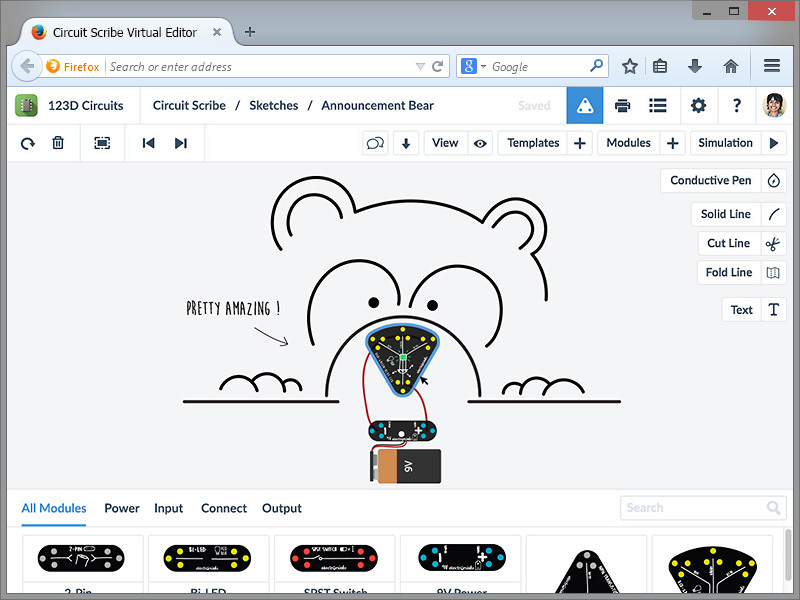Step to next with skip-forward icon
800x600 pixels.
coord(181,143)
